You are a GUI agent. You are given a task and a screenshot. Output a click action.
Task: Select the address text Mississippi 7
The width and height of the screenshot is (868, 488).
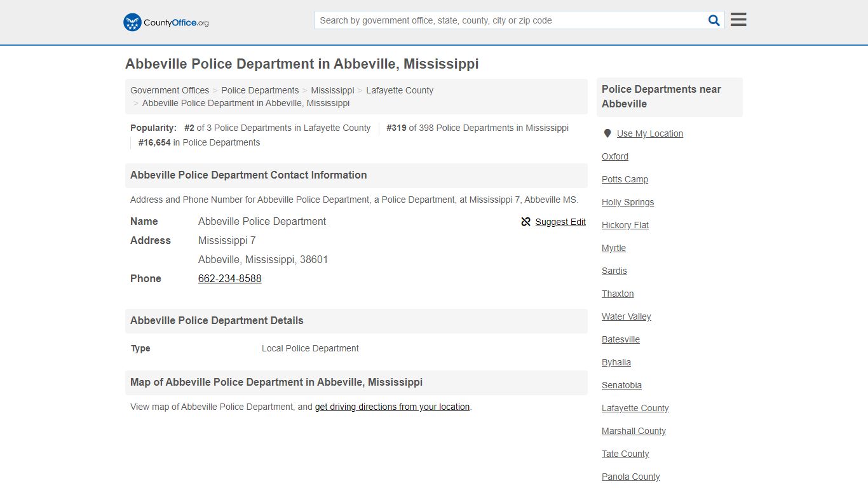[x=227, y=240]
